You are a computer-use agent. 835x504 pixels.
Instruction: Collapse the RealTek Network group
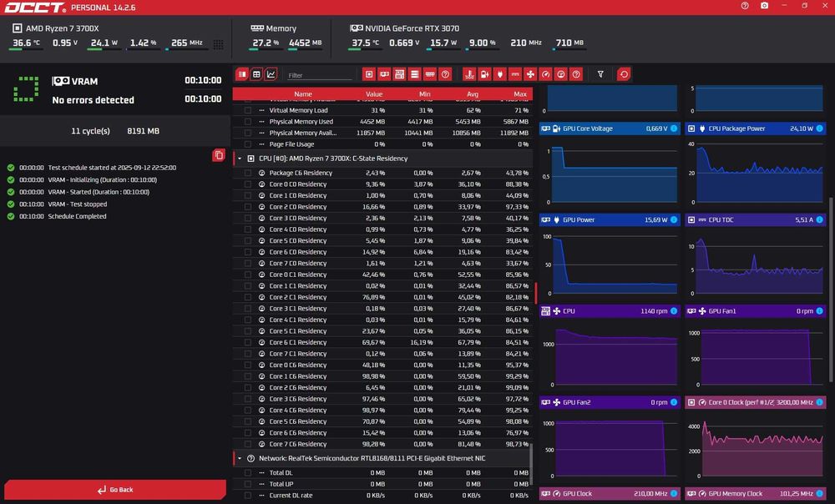pyautogui.click(x=239, y=458)
